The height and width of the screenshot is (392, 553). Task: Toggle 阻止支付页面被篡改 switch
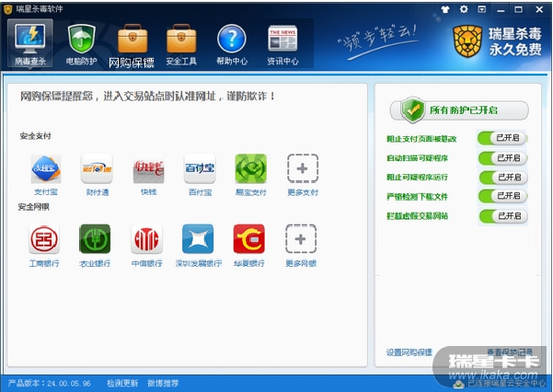(501, 138)
